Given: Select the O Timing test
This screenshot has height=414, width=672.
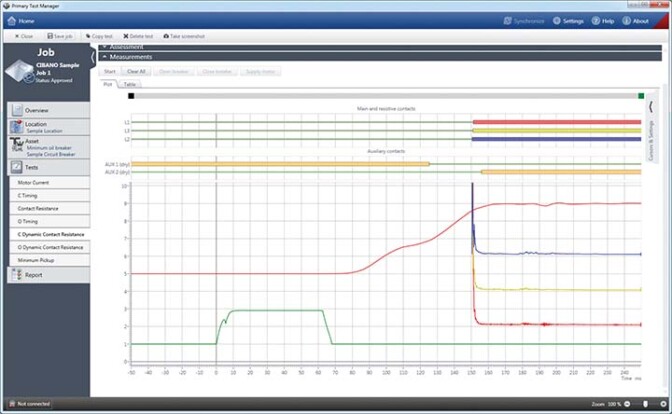Looking at the screenshot, I should coord(50,221).
